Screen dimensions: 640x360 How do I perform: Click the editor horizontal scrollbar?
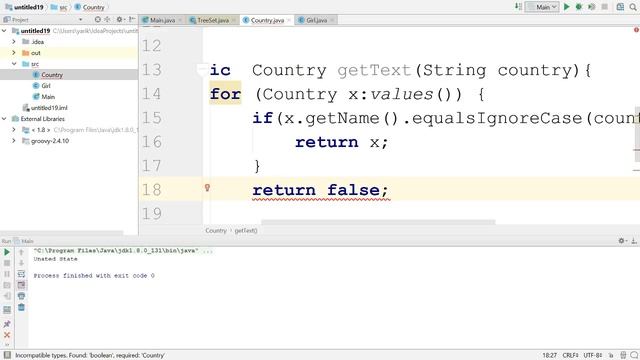pos(378,222)
